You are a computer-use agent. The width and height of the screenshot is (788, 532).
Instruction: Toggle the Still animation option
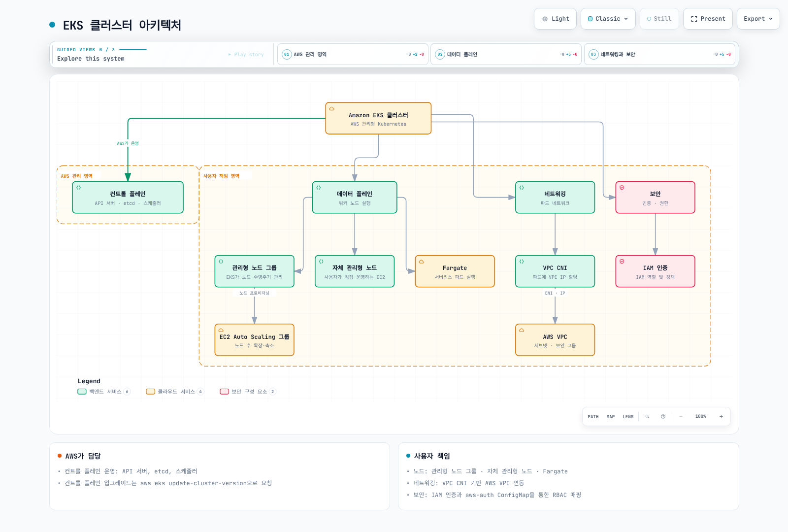pyautogui.click(x=659, y=19)
